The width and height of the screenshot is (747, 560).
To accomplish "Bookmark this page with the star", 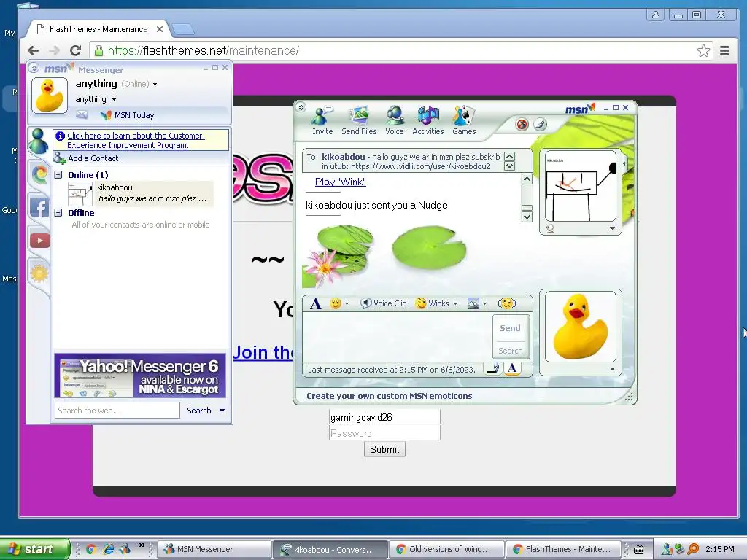I will [703, 50].
